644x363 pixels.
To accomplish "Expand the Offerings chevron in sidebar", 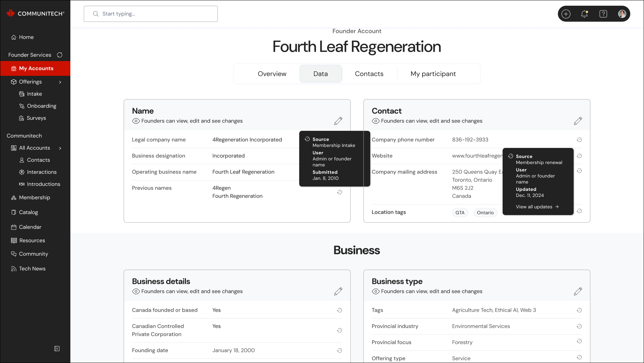I will [x=60, y=82].
